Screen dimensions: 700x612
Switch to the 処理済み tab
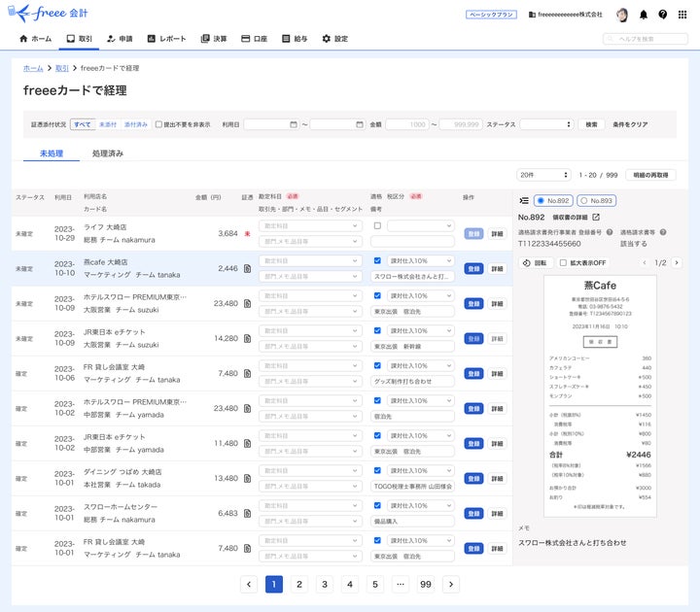tap(108, 153)
